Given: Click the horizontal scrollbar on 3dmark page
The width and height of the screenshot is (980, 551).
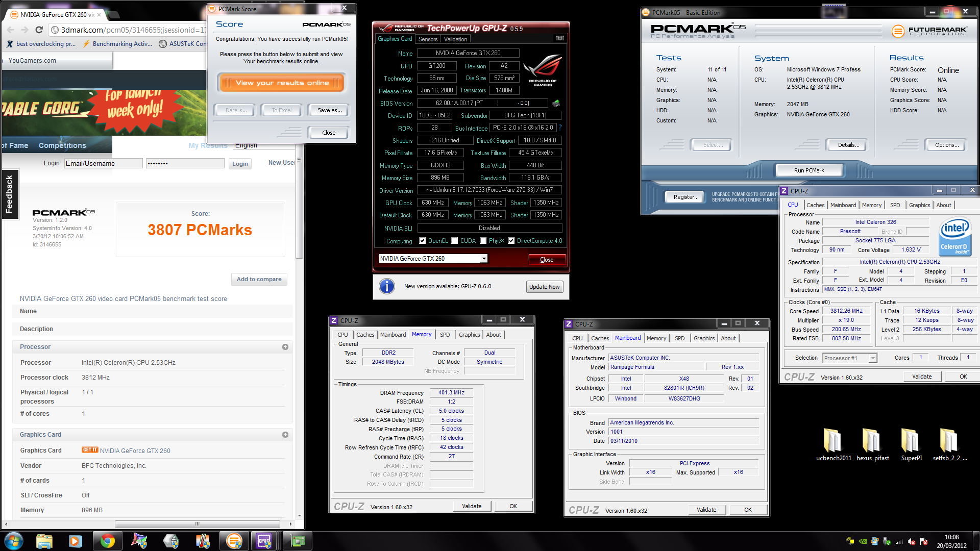Looking at the screenshot, I should click(197, 524).
